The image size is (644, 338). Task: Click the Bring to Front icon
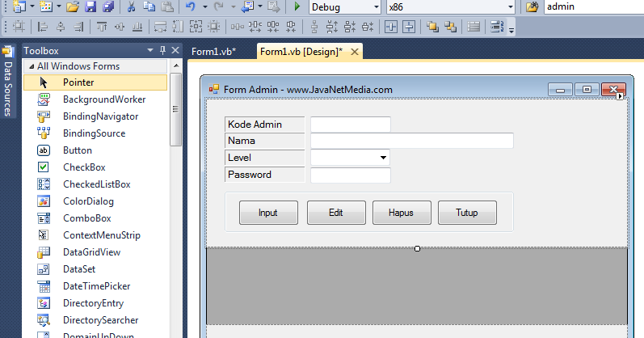432,27
